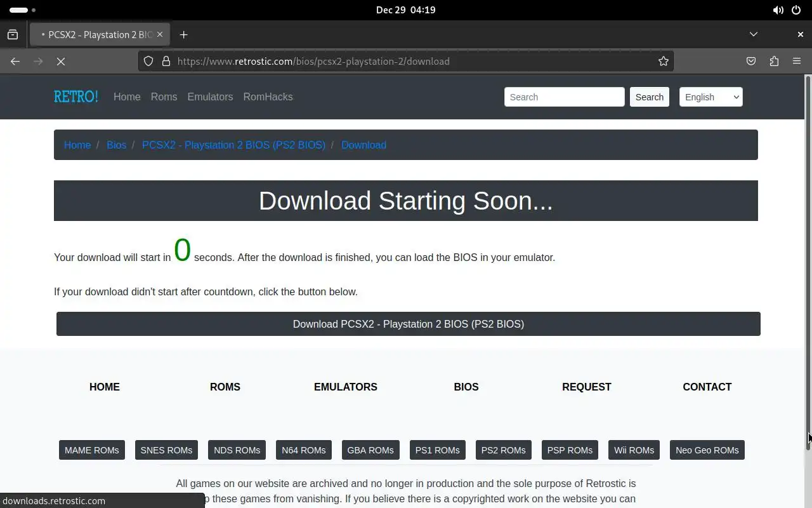Open BIOS footer link

pos(466,387)
